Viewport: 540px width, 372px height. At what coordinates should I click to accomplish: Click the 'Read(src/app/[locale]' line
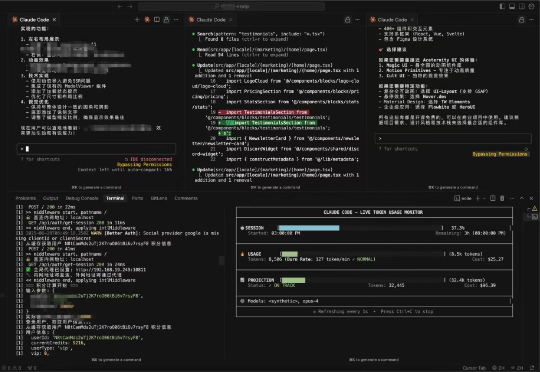(260, 50)
